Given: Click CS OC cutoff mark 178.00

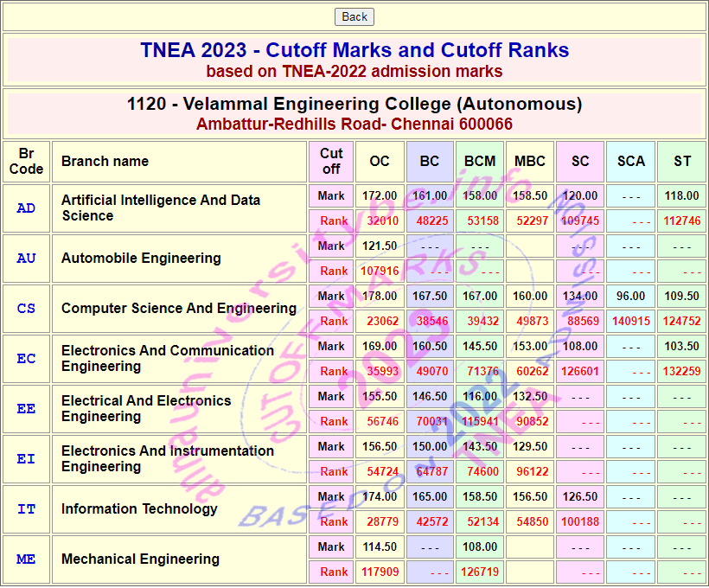Looking at the screenshot, I should tap(380, 296).
